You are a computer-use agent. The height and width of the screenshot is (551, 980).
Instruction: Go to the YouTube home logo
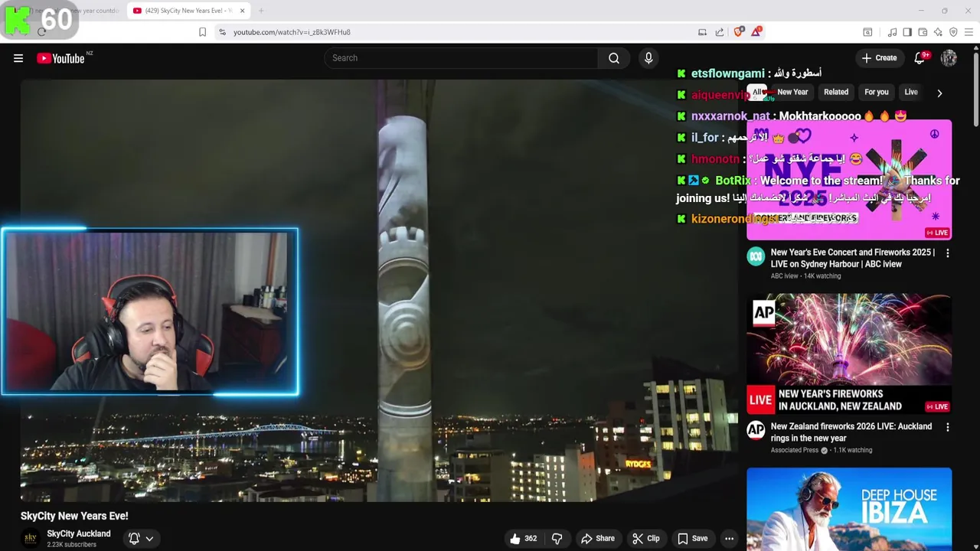point(60,58)
